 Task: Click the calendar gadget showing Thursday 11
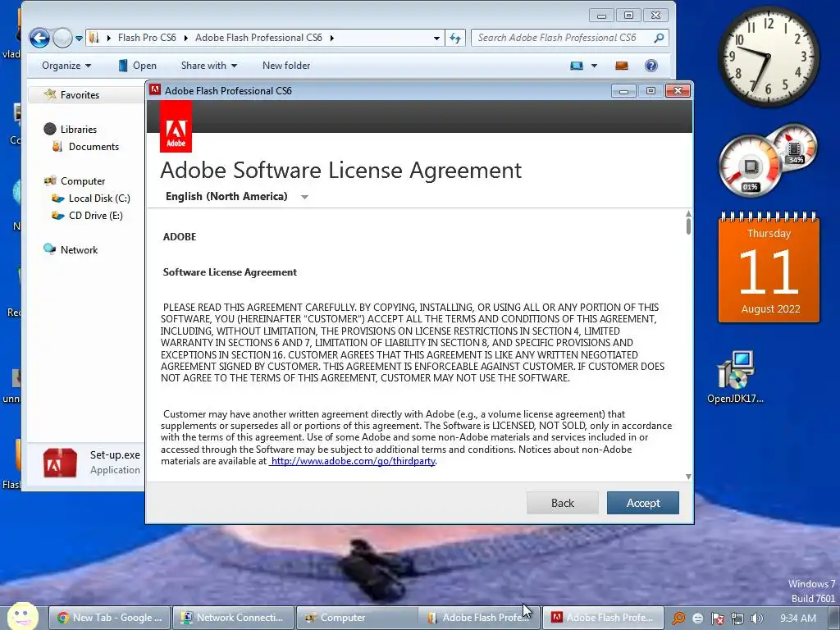[769, 268]
